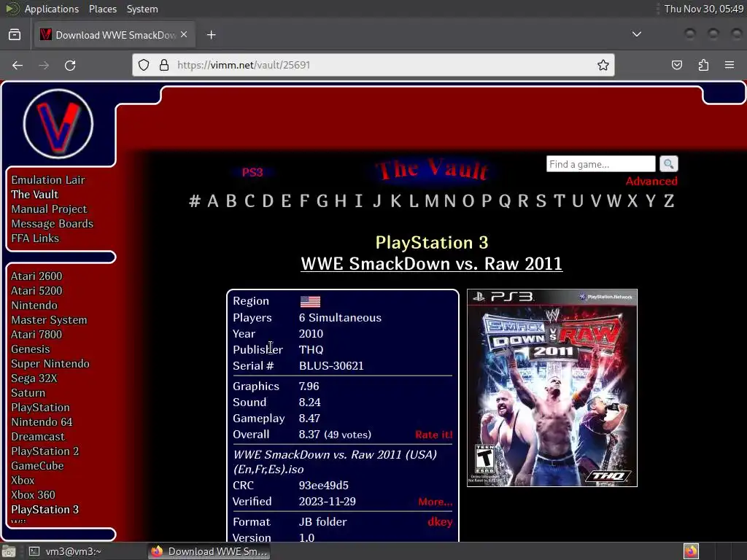The width and height of the screenshot is (747, 560).
Task: Click the More... link next to Verified
Action: [436, 502]
